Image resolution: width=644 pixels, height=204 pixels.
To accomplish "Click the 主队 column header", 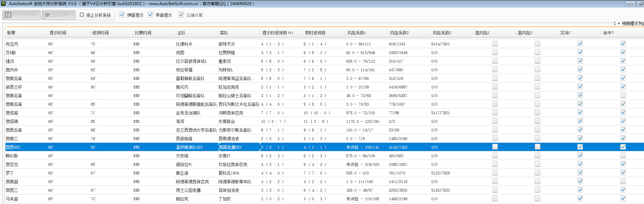I will [x=181, y=33].
